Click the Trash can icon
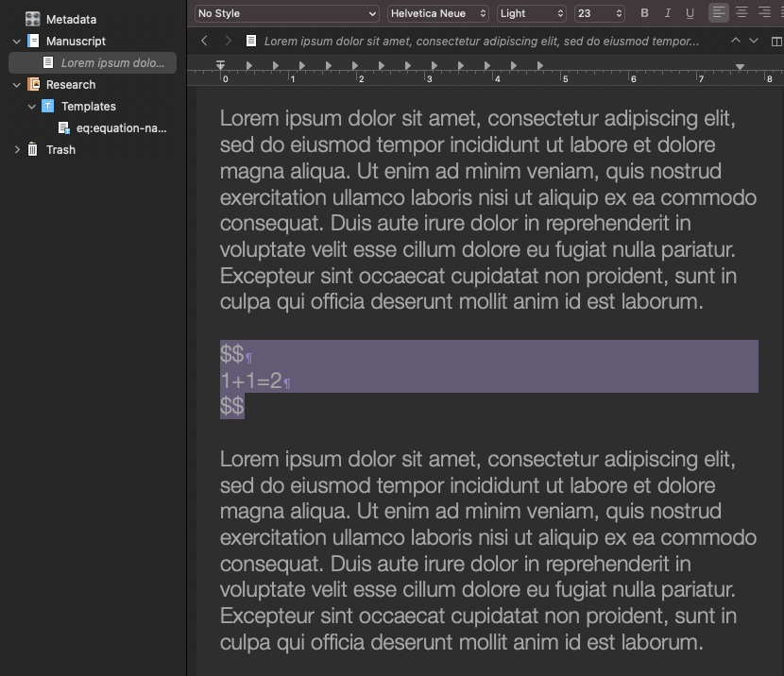Screen dimensions: 784x676 pos(32,149)
